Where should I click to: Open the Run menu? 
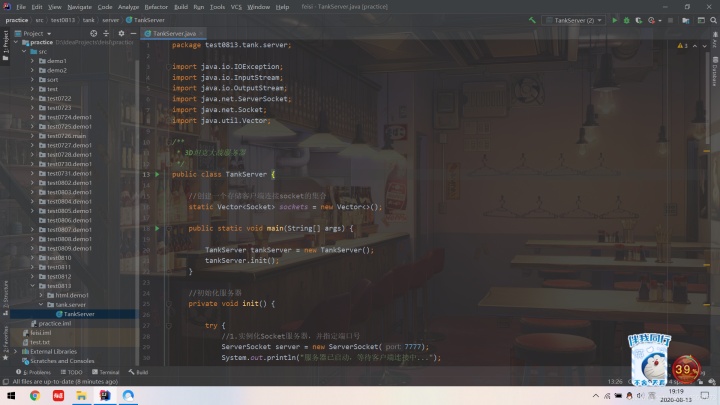click(x=198, y=7)
